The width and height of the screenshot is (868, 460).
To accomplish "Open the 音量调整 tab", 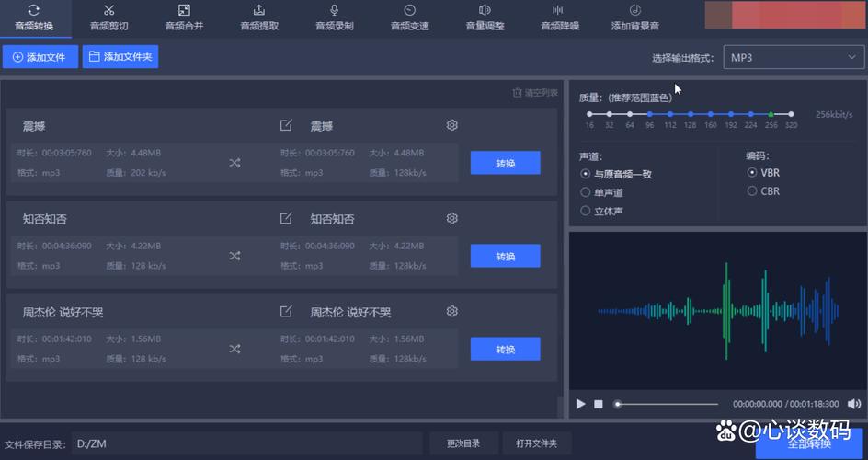I will pyautogui.click(x=485, y=18).
